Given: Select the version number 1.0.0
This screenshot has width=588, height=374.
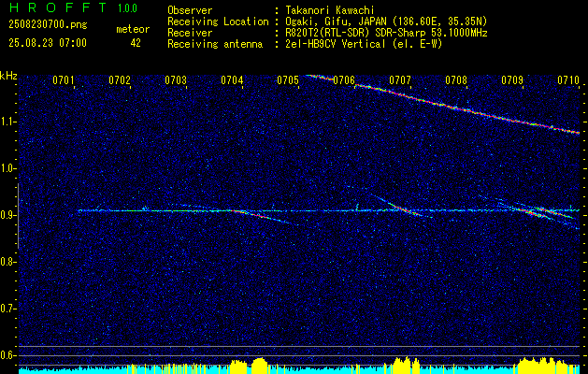Looking at the screenshot, I should pos(127,8).
